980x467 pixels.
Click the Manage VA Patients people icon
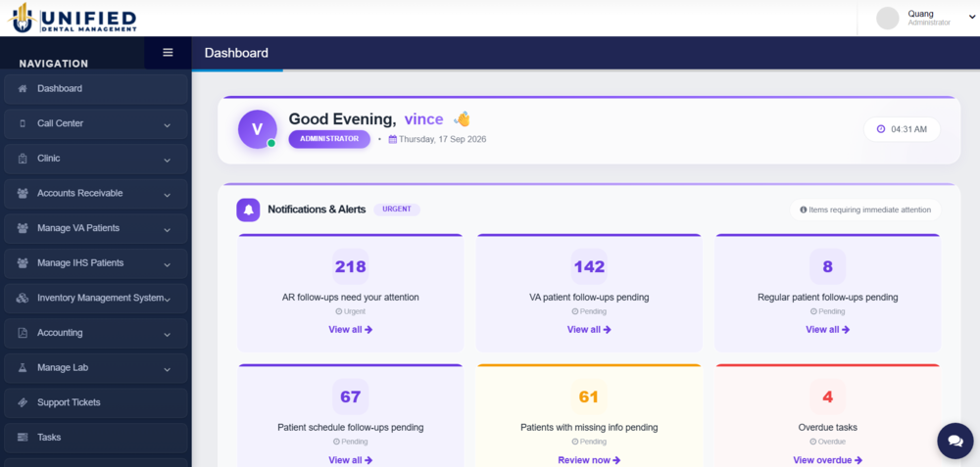(23, 228)
